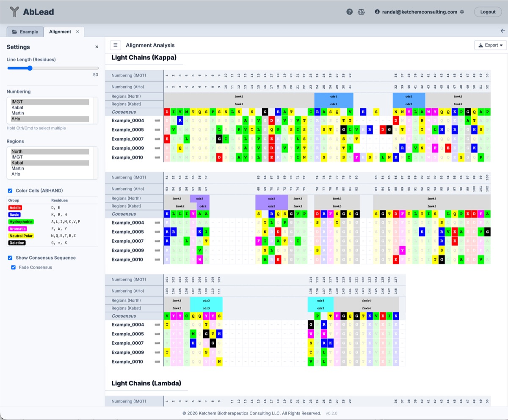This screenshot has width=508, height=420.
Task: Open the Export dropdown
Action: pyautogui.click(x=490, y=44)
